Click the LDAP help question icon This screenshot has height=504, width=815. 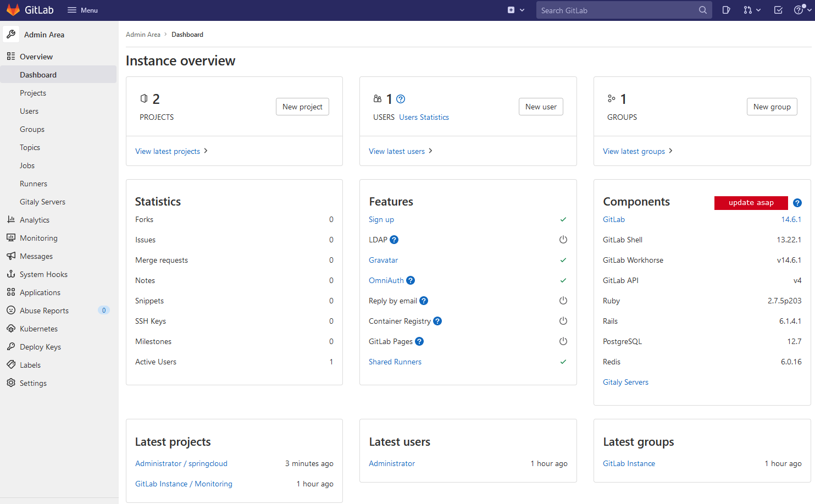pyautogui.click(x=394, y=240)
